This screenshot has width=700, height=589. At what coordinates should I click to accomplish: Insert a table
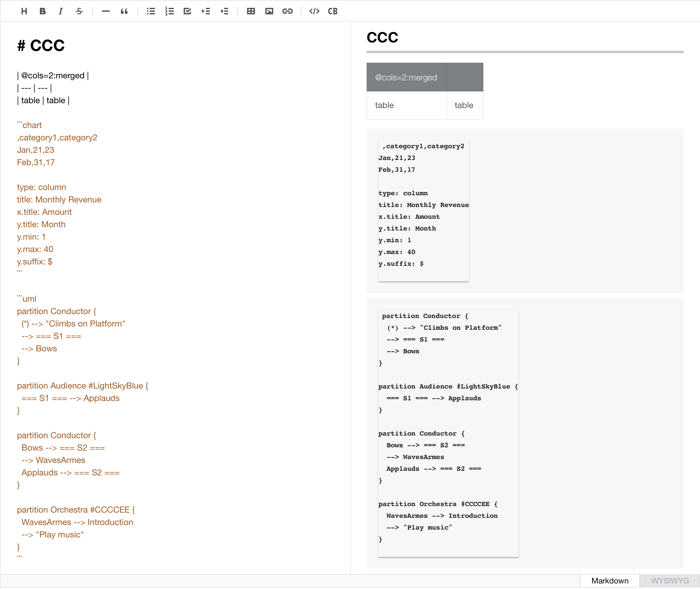[251, 11]
